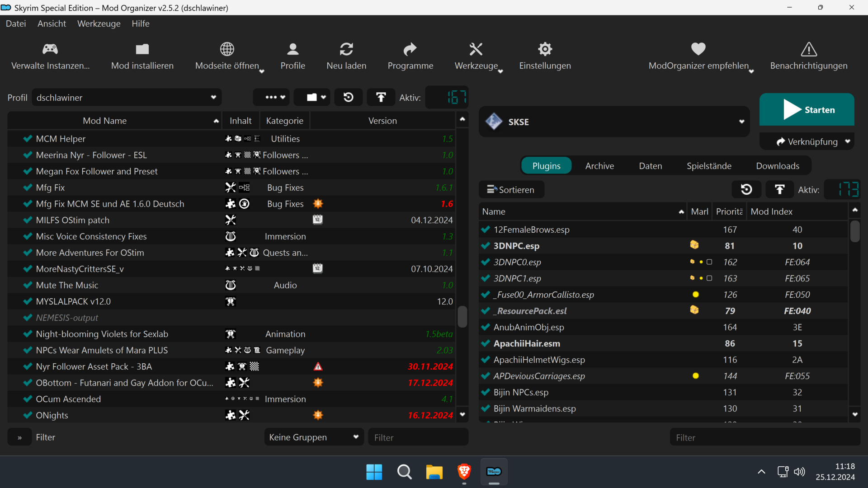
Task: Click the ModOrganizer empfehlen heart icon
Action: tap(698, 49)
